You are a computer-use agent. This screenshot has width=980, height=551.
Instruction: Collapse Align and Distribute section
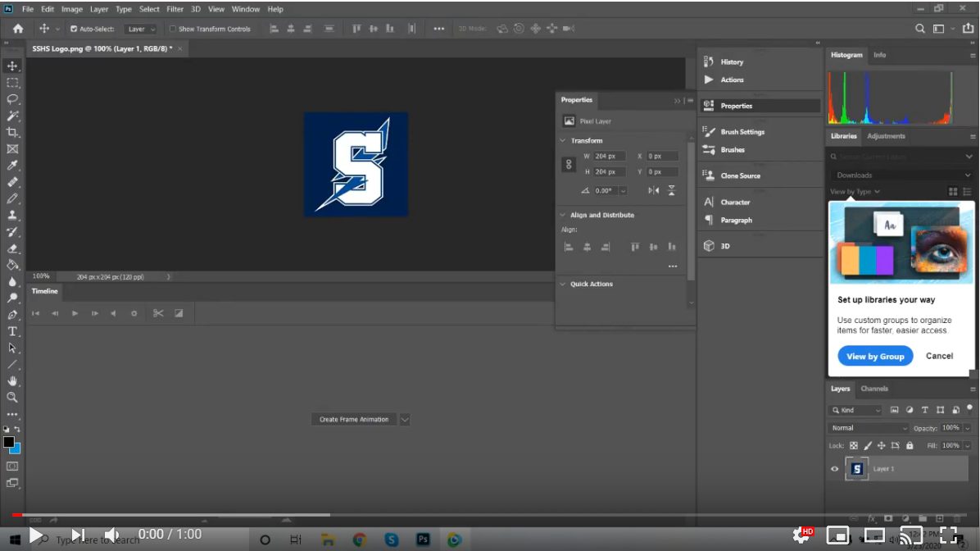[562, 215]
